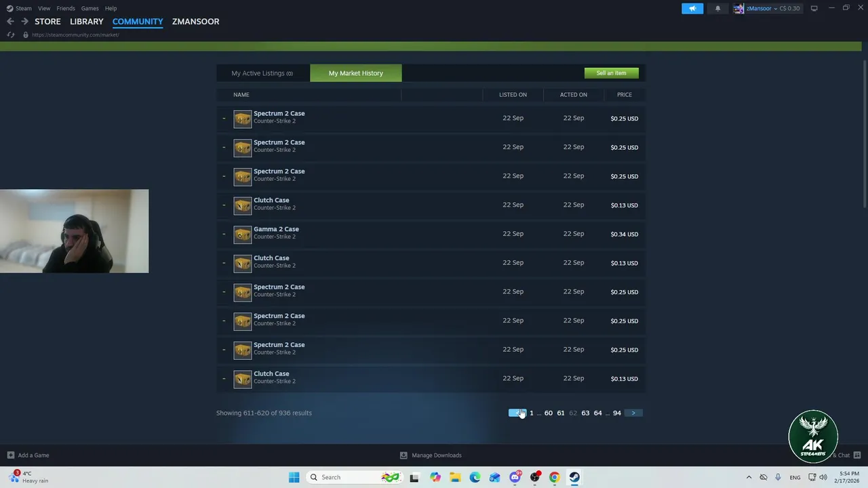Show hidden system tray icons
868x488 pixels.
click(749, 477)
